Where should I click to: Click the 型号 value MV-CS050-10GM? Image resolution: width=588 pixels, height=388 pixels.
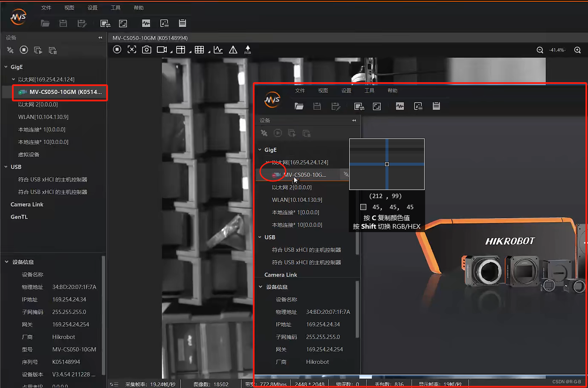74,349
